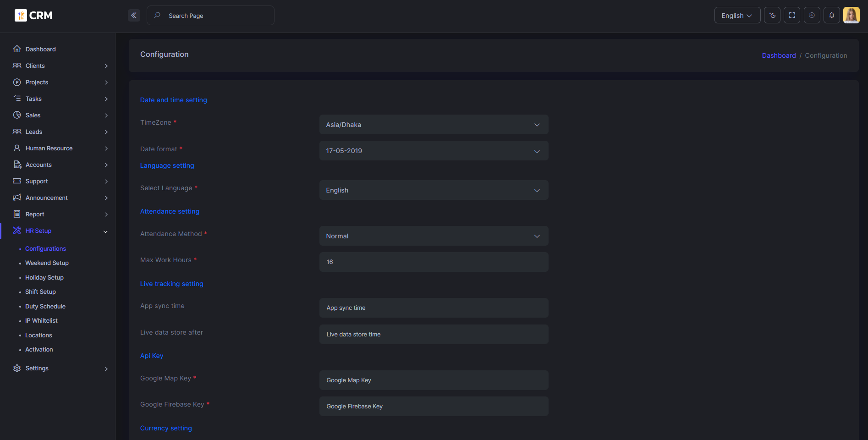The image size is (868, 440).
Task: Open the English language selector in header
Action: pos(737,16)
